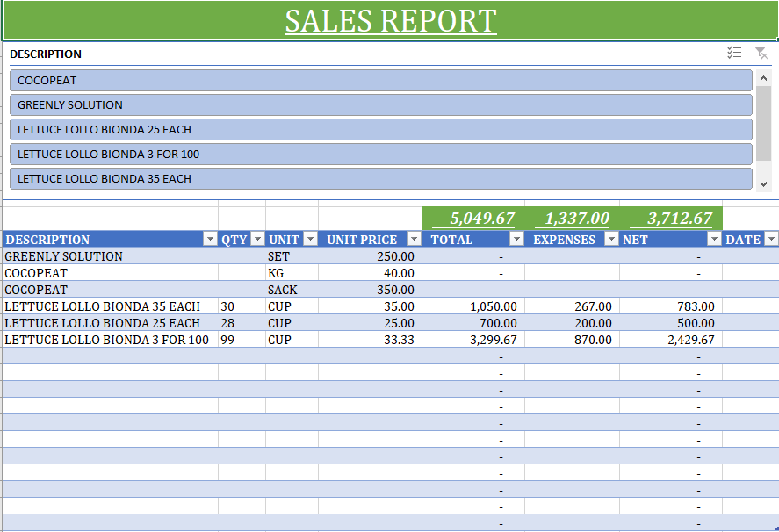Open the EXPENSES column filter dropdown
Viewport: 779px width, 532px height.
coord(611,240)
